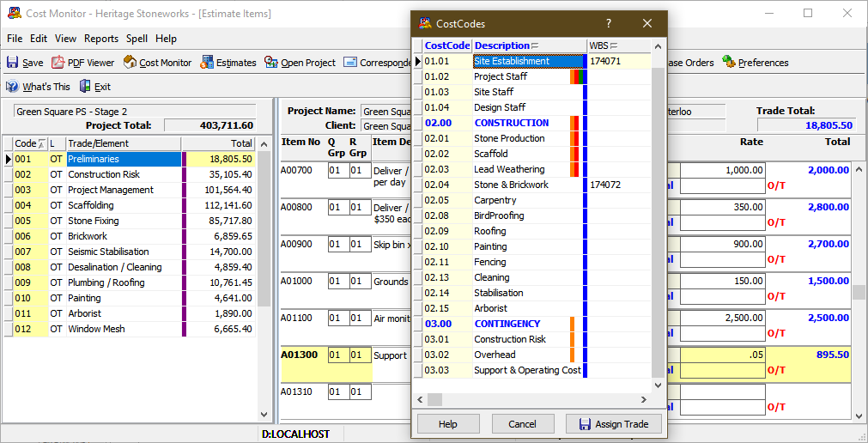Select the Stabilisation cost code
Screen dimensions: 868x443
(532, 293)
